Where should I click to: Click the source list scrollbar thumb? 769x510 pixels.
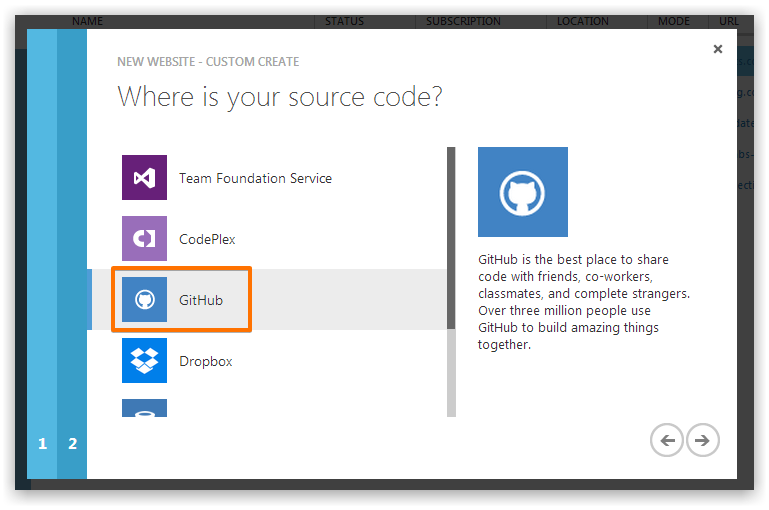tap(451, 238)
